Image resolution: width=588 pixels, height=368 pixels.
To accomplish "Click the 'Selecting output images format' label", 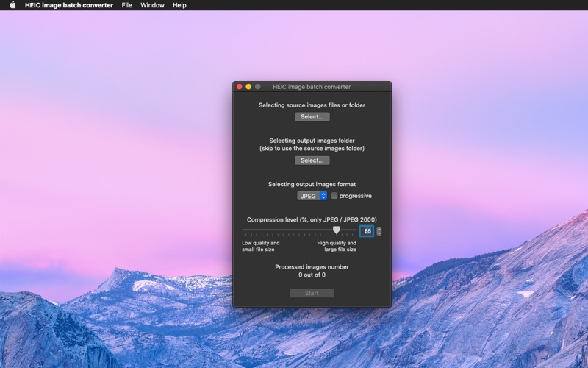I will click(x=312, y=185).
